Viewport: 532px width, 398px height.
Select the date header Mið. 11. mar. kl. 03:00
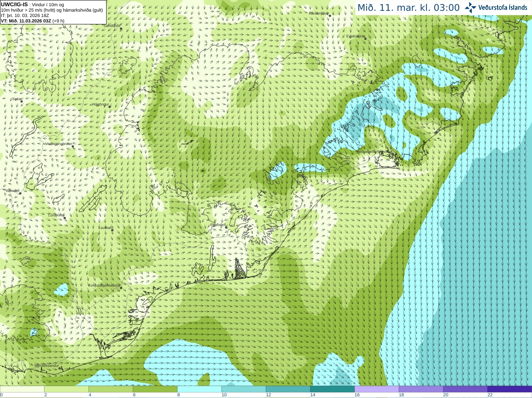pyautogui.click(x=409, y=7)
